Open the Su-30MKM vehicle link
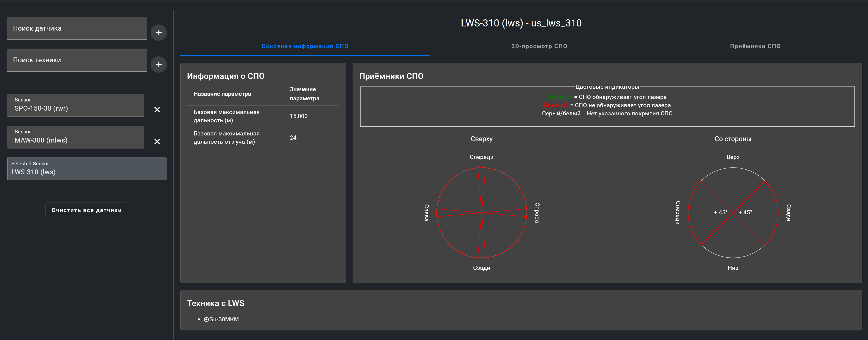The height and width of the screenshot is (340, 868). (x=224, y=319)
